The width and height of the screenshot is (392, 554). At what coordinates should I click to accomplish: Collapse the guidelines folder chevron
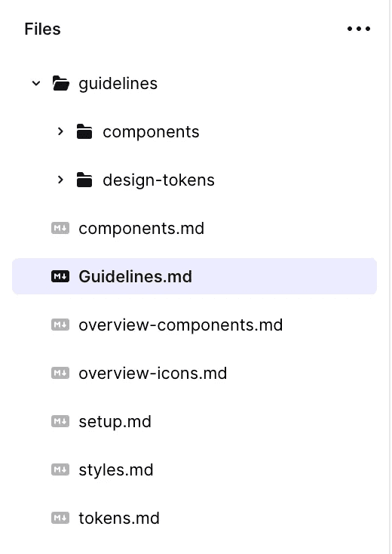click(x=36, y=83)
